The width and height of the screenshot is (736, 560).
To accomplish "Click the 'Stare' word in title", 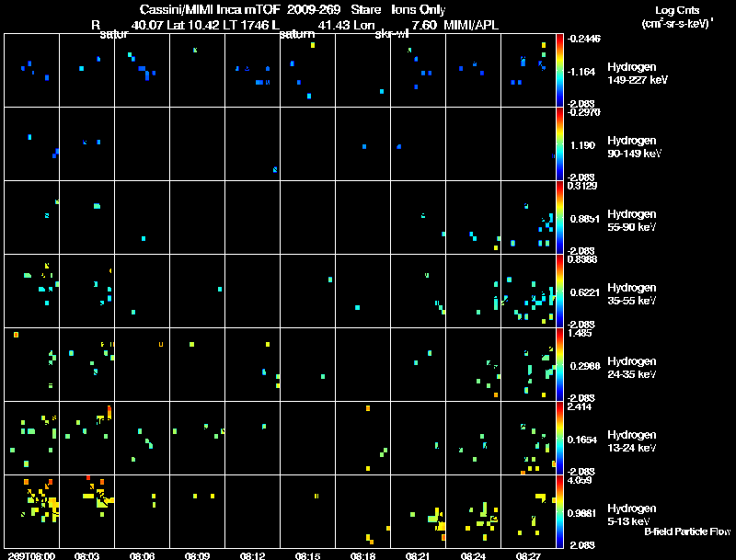I will point(365,9).
